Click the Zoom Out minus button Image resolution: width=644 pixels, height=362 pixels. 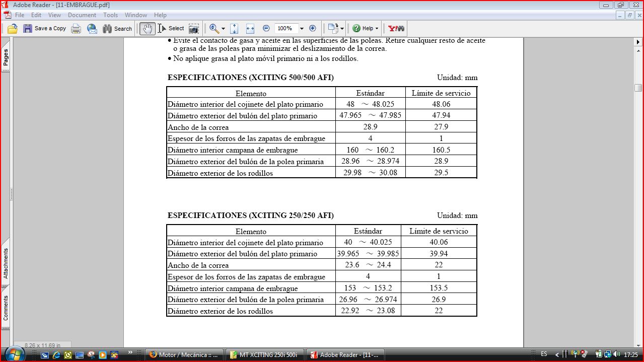click(x=266, y=29)
